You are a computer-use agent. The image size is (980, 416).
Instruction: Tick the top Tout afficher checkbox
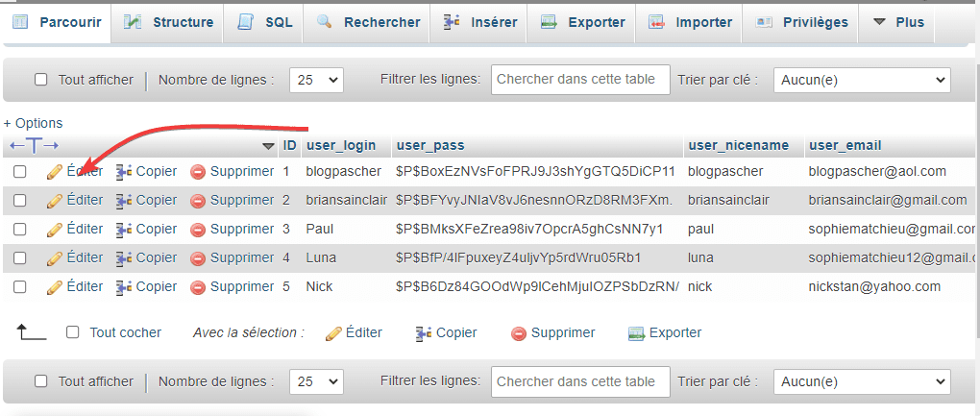point(40,80)
